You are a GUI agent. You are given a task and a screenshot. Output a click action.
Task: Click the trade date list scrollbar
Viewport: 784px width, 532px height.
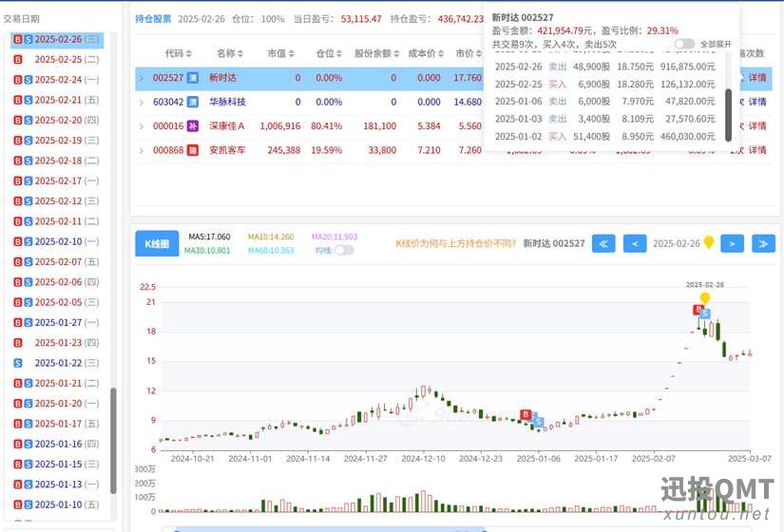pyautogui.click(x=113, y=440)
